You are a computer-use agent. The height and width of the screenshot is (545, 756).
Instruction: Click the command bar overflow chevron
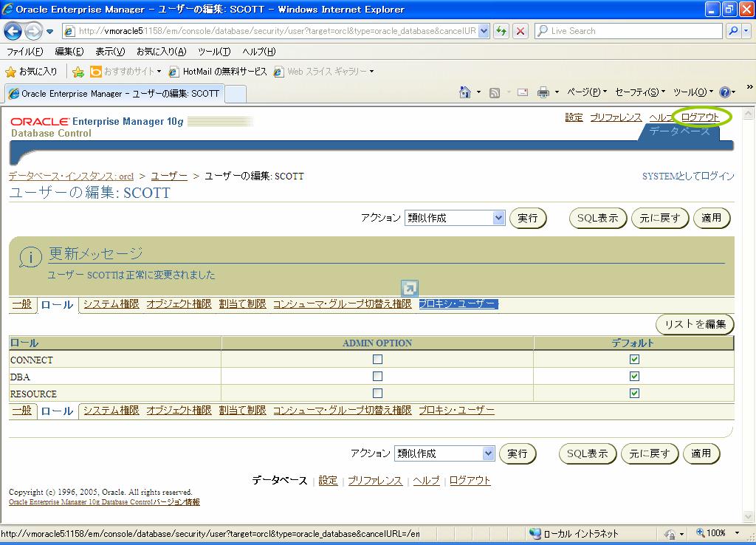click(749, 87)
